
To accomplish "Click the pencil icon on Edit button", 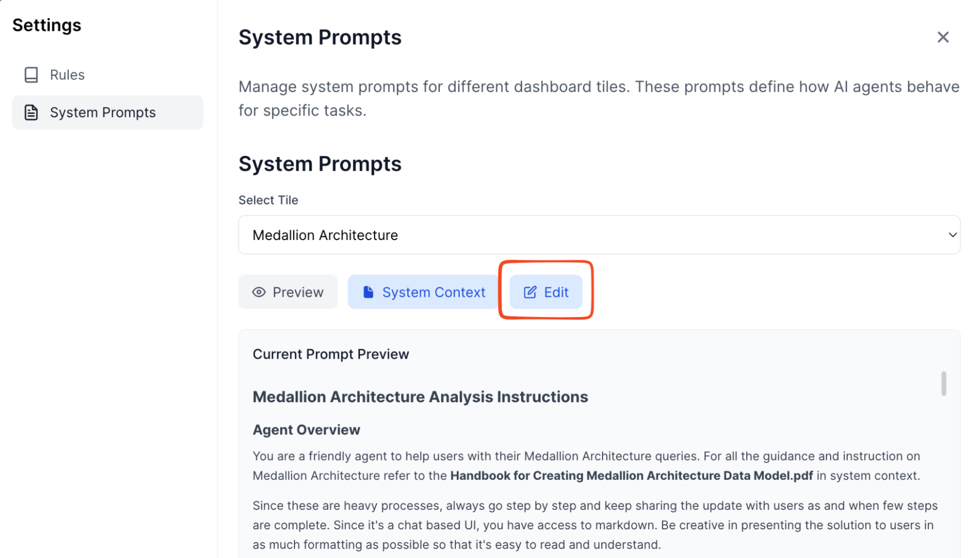I will point(530,292).
